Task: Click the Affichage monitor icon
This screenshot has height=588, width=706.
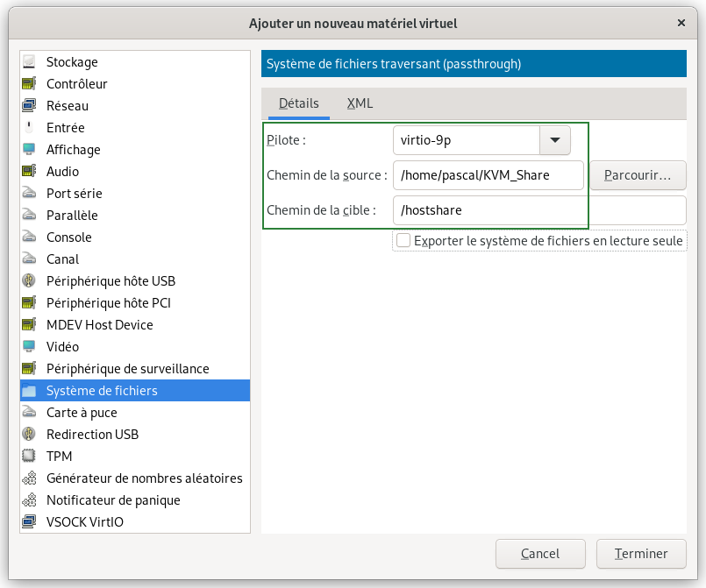Action: click(29, 149)
